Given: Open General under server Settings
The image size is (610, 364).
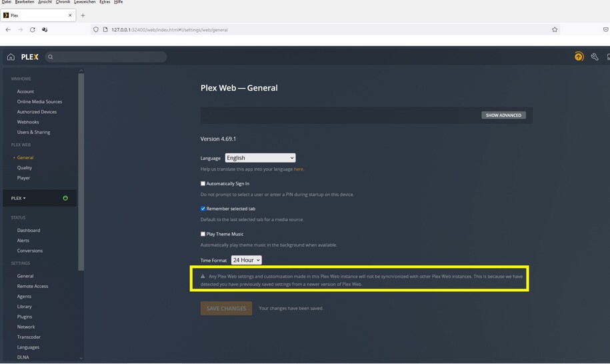Looking at the screenshot, I should tap(25, 276).
